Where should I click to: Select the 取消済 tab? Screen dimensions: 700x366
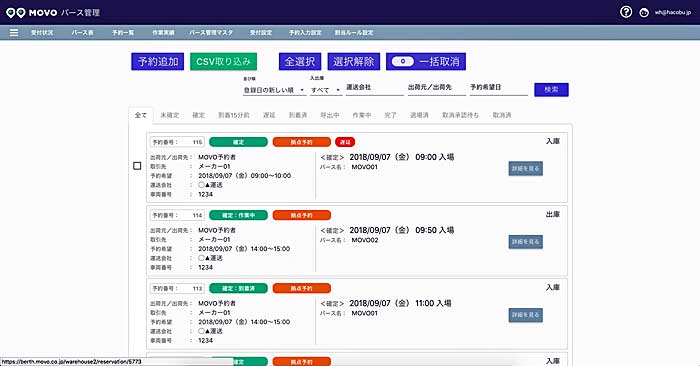pyautogui.click(x=502, y=115)
